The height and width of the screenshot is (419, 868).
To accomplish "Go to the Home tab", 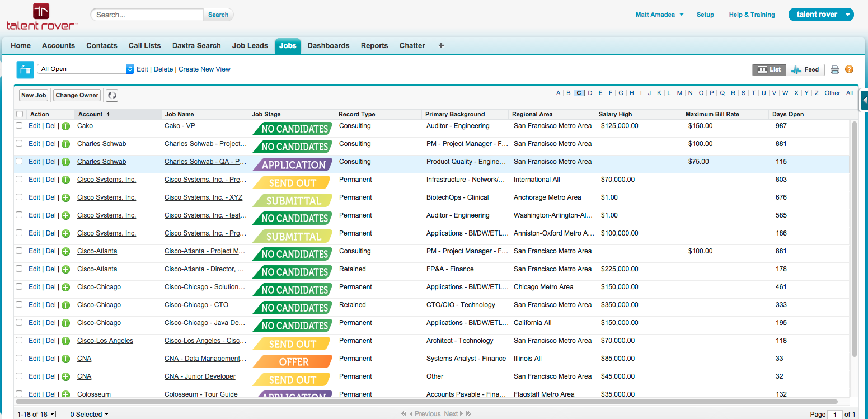I will pyautogui.click(x=21, y=46).
